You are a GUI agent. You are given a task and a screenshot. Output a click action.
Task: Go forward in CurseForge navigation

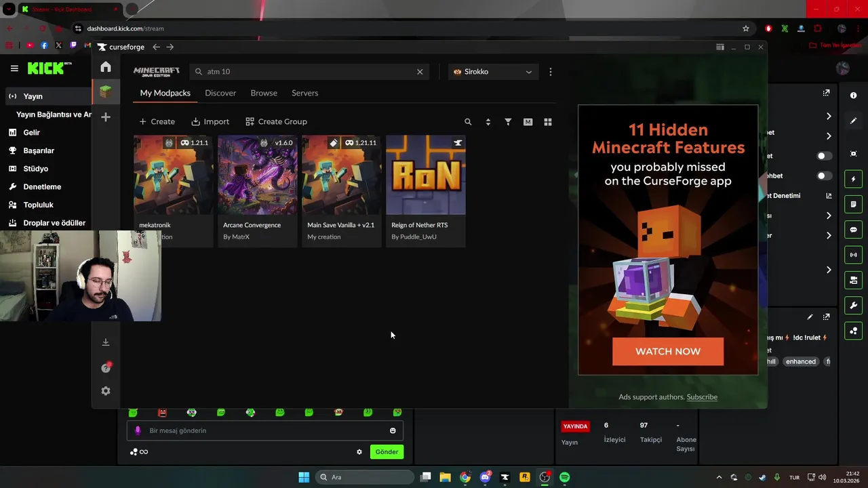[170, 47]
